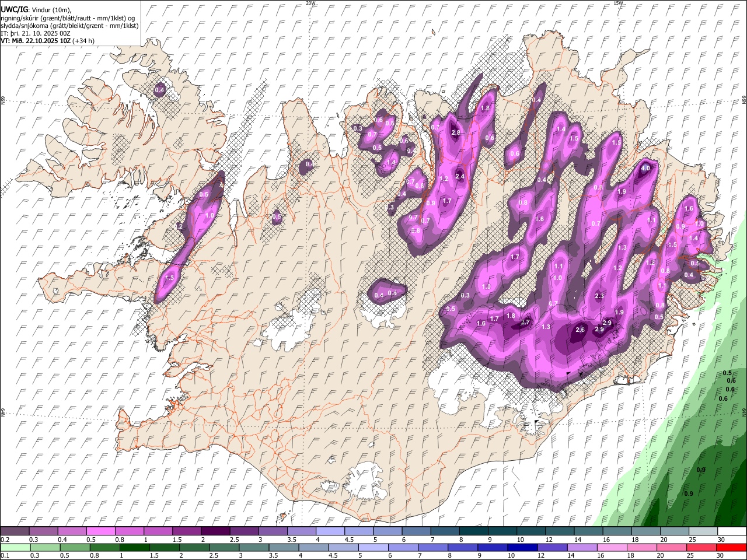
Task: Pick snow legend swatch between 25 and 30
Action: [703, 531]
